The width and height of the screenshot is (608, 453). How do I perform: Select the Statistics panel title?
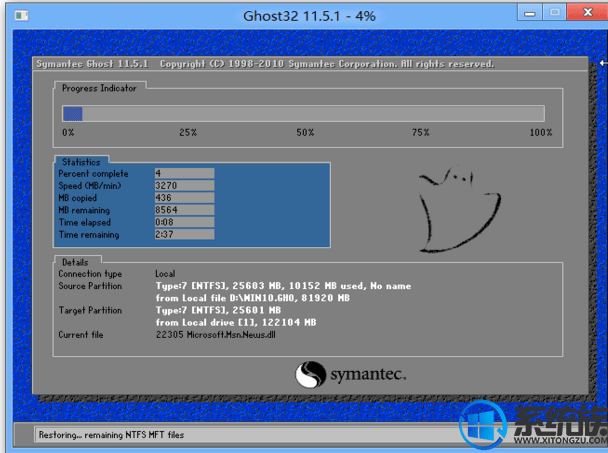81,162
